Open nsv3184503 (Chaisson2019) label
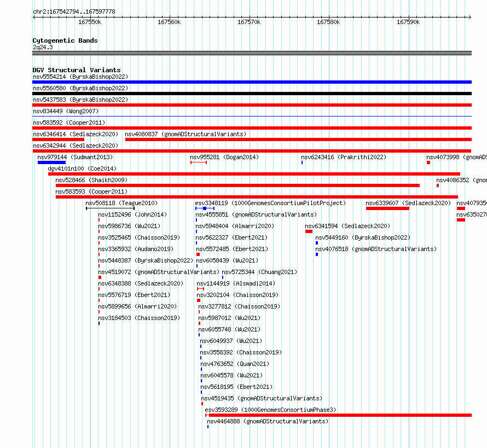Viewport: 487px width, 448px height. 139,318
